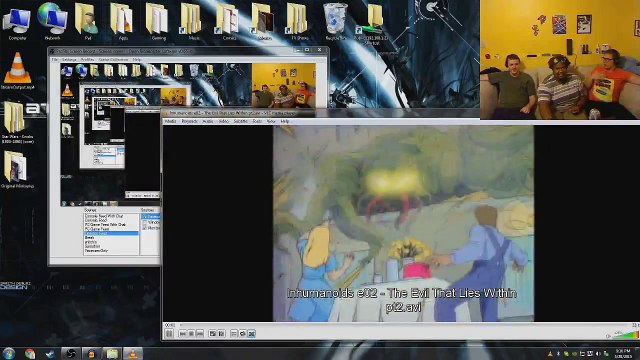640x360 pixels.
Task: Open VLC Media menu
Action: (x=170, y=122)
